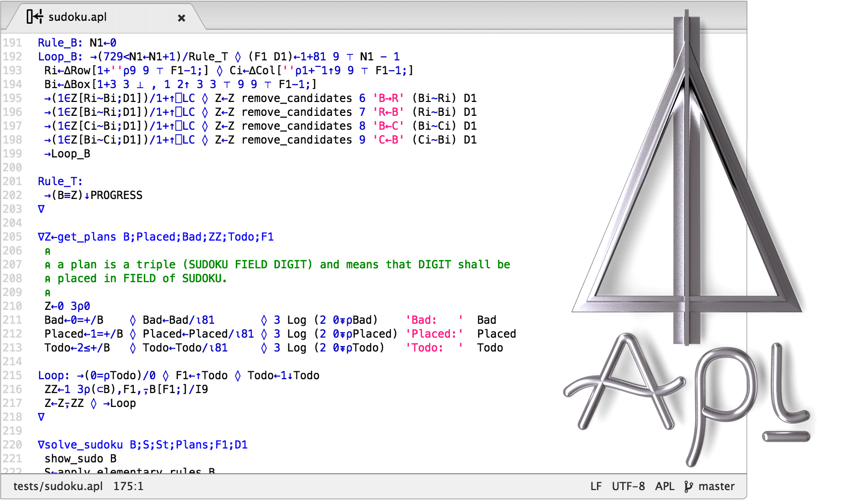Click the closing ∇ on line 218
The width and height of the screenshot is (868, 500).
tap(41, 417)
